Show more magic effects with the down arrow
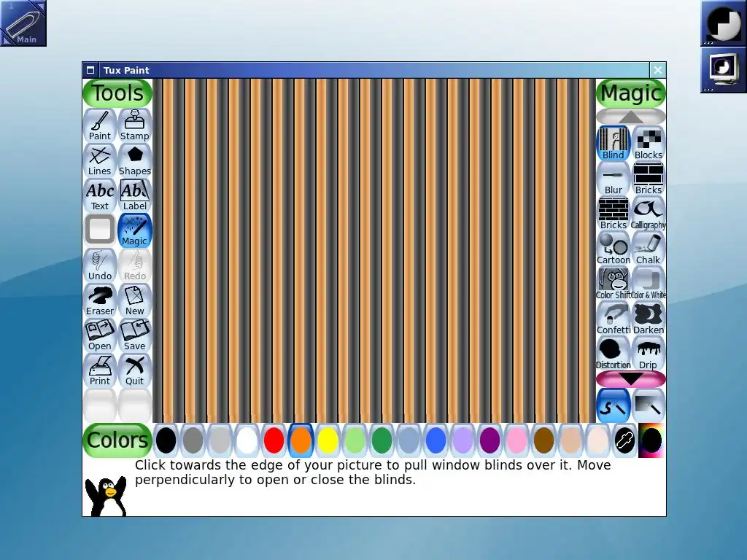The height and width of the screenshot is (560, 747). [631, 379]
